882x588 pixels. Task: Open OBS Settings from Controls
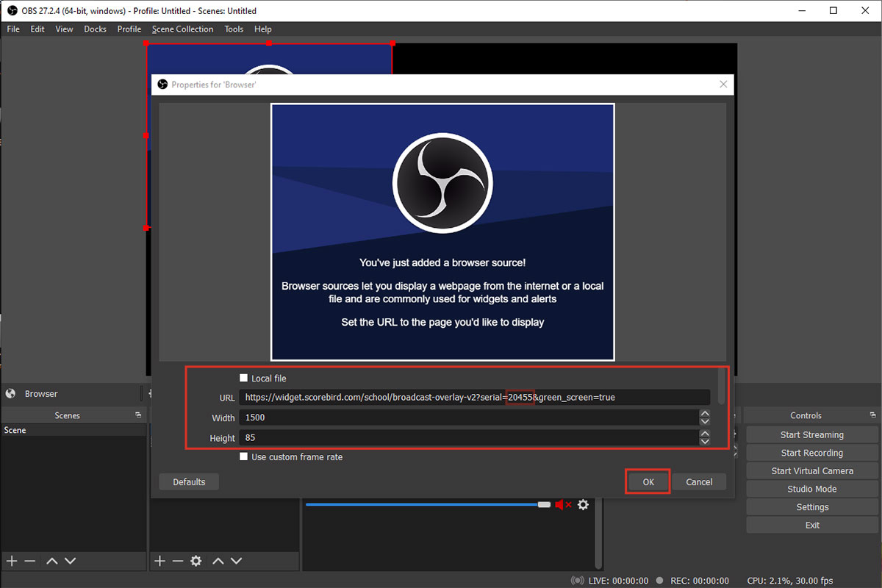tap(812, 507)
